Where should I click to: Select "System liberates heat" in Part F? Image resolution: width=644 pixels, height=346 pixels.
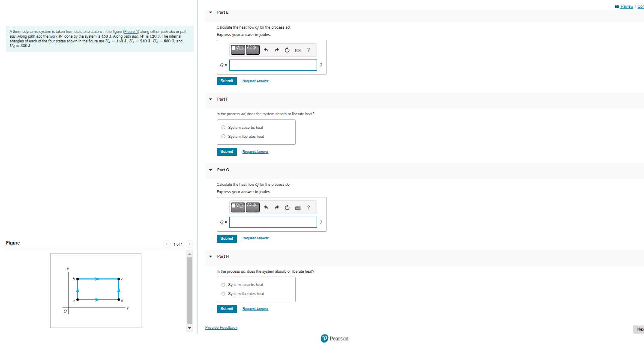pyautogui.click(x=223, y=137)
